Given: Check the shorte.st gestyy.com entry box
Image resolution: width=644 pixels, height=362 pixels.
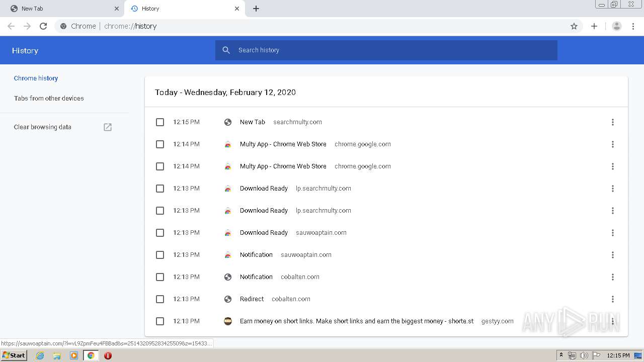Looking at the screenshot, I should pos(160,321).
